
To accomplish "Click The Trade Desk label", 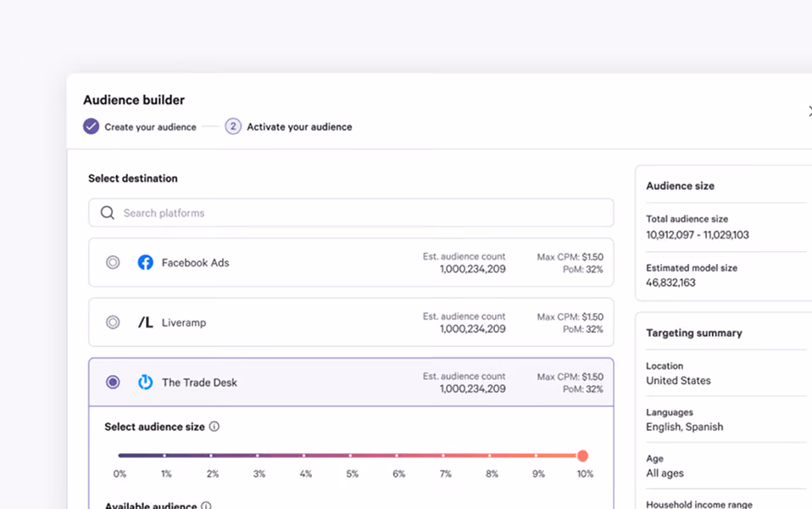I will 199,383.
